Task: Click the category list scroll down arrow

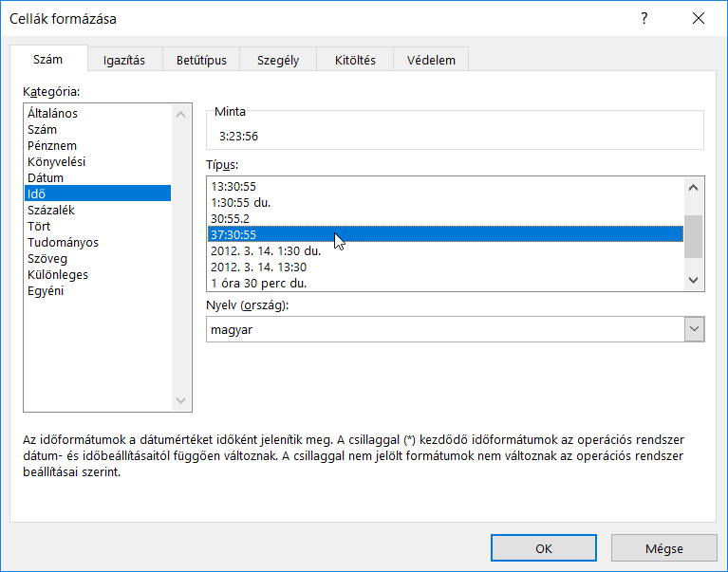Action: tap(182, 402)
